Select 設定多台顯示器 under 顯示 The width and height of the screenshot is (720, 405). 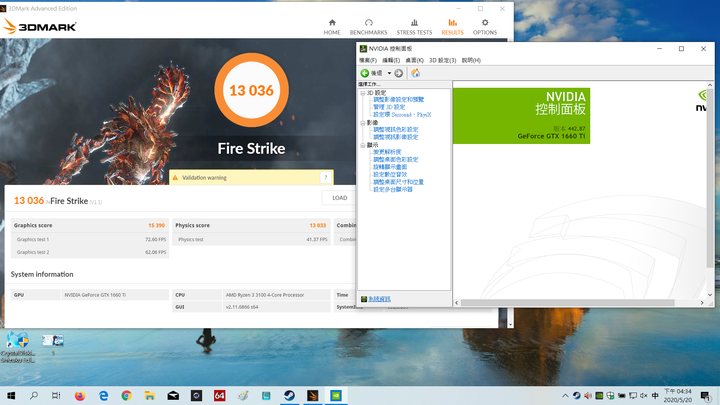(393, 189)
